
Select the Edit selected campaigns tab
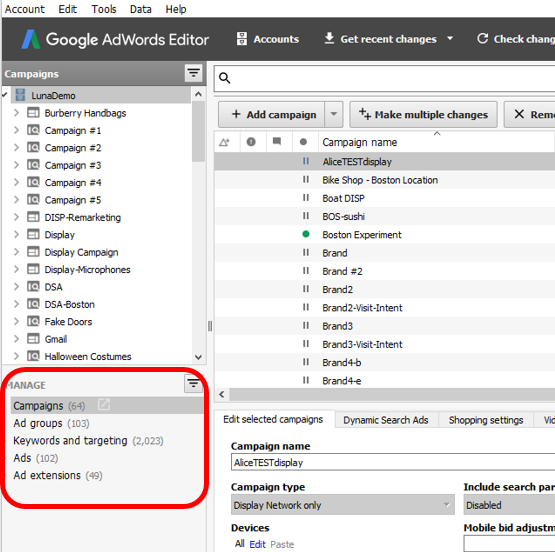273,419
